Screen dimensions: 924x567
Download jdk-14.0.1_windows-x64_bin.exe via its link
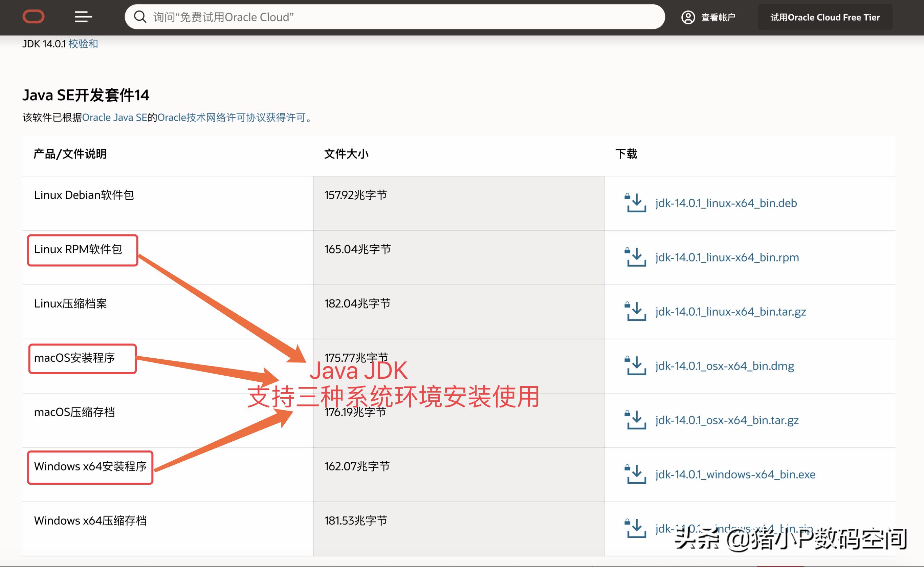(x=734, y=474)
